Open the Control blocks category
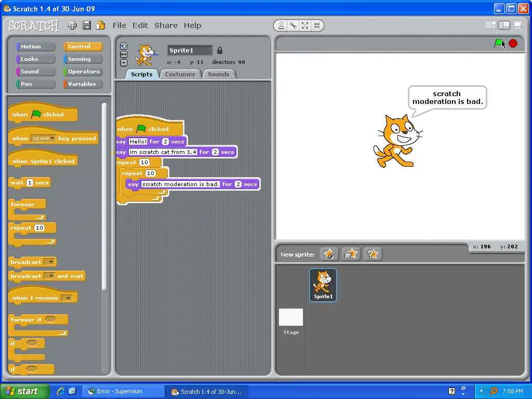 pos(83,46)
